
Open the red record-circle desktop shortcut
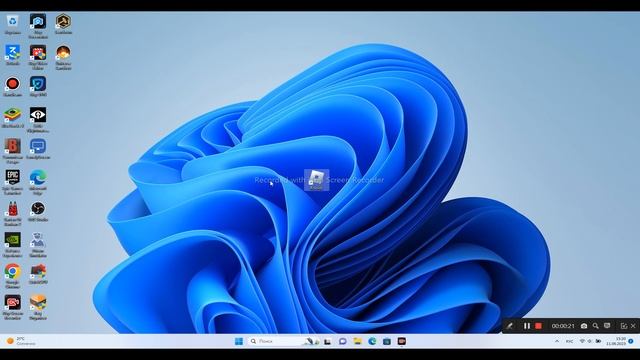tap(13, 87)
